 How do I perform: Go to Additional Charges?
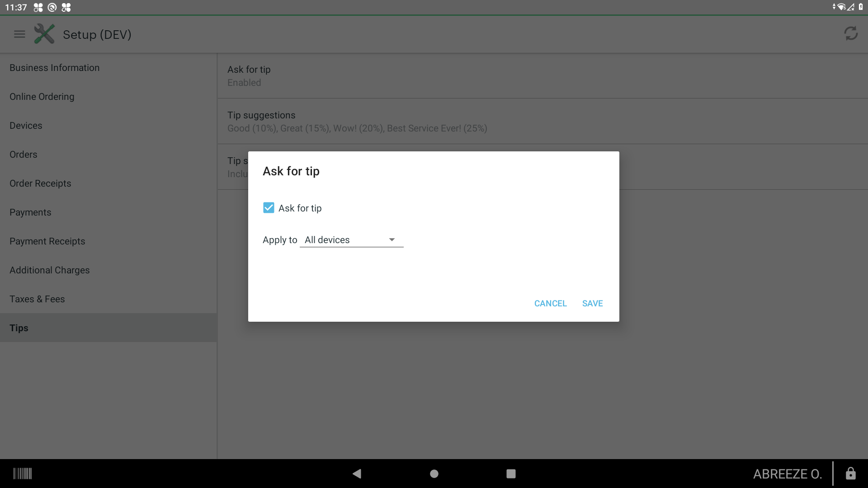108,270
